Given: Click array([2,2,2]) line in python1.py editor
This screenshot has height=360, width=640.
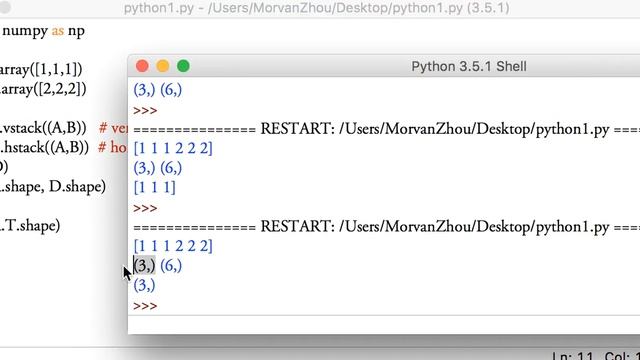Looking at the screenshot, I should pyautogui.click(x=43, y=89).
